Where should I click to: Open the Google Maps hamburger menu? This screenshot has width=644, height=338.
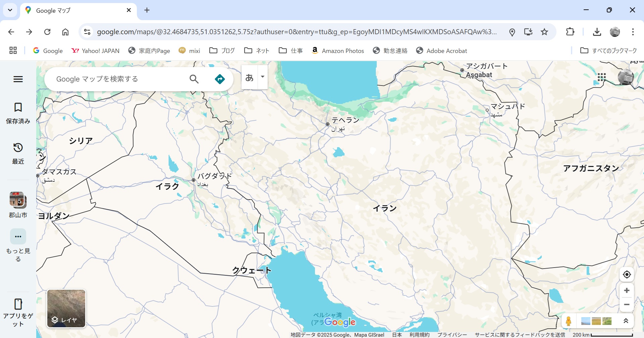pyautogui.click(x=18, y=79)
